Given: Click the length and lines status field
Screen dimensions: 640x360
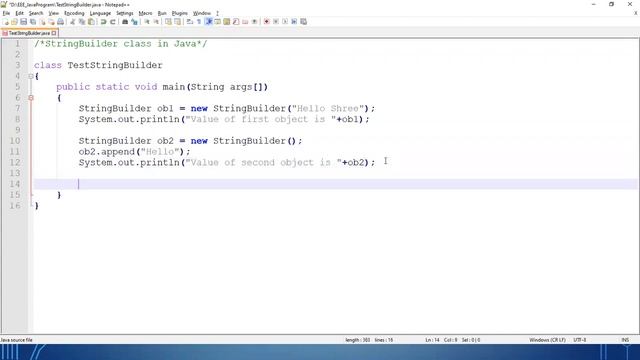Looking at the screenshot, I should pyautogui.click(x=369, y=340).
